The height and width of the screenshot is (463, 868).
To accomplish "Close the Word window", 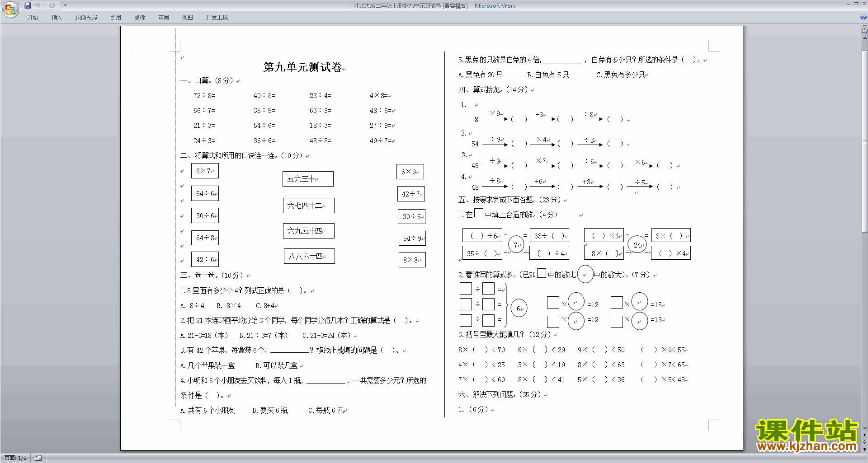I will coord(864,4).
